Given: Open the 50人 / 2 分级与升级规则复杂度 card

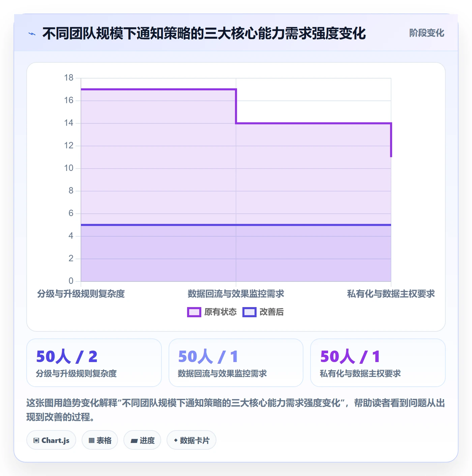Looking at the screenshot, I should [x=94, y=363].
